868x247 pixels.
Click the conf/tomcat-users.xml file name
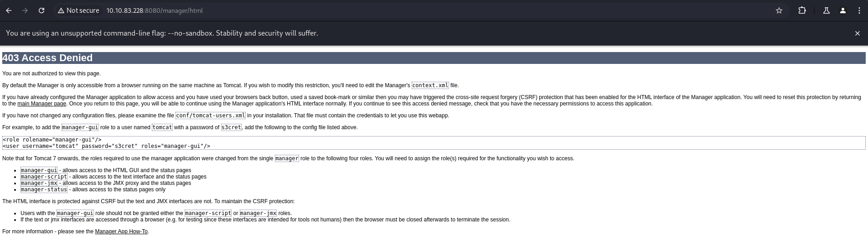point(211,116)
